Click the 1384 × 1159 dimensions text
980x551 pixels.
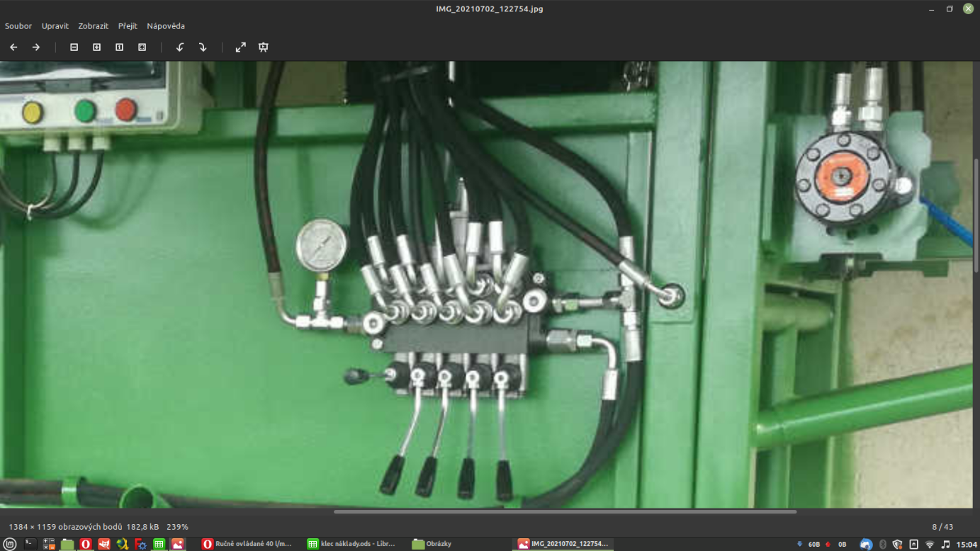[x=65, y=527]
